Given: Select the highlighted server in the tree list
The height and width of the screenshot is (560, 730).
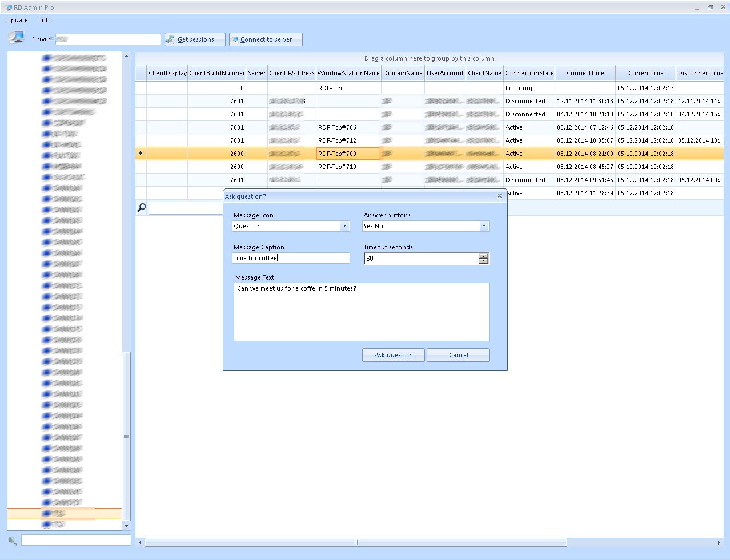Looking at the screenshot, I should pyautogui.click(x=65, y=514).
